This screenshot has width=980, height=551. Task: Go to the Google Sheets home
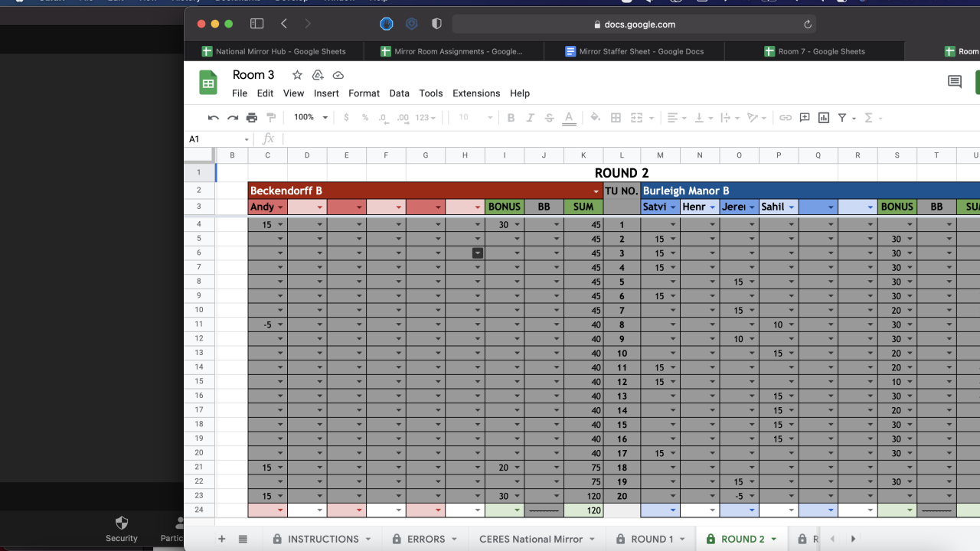coord(208,82)
